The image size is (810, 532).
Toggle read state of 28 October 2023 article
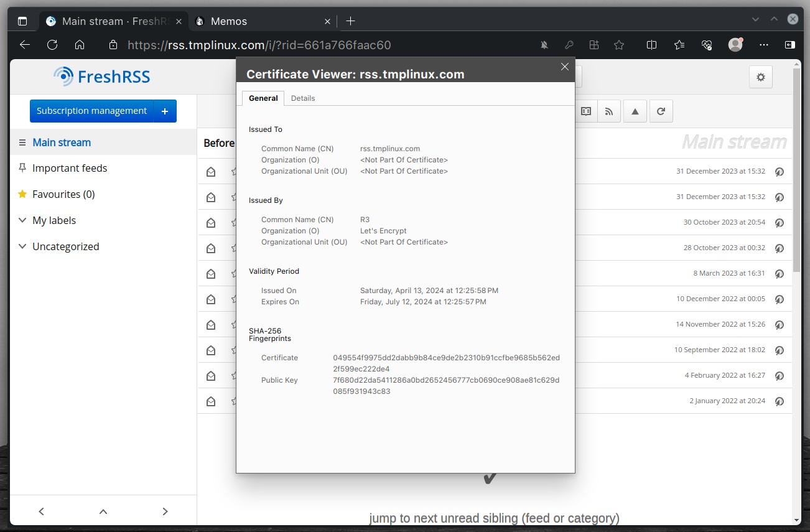click(x=211, y=248)
